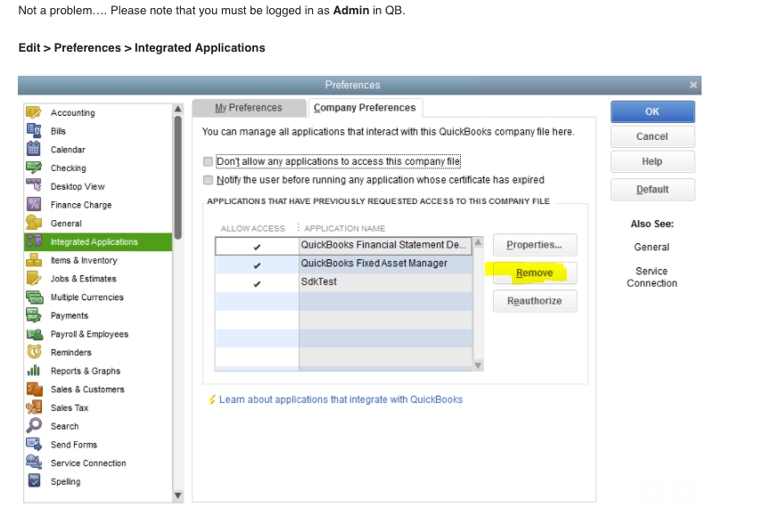
Task: Click the Finance Charge percent icon
Action: pos(34,204)
